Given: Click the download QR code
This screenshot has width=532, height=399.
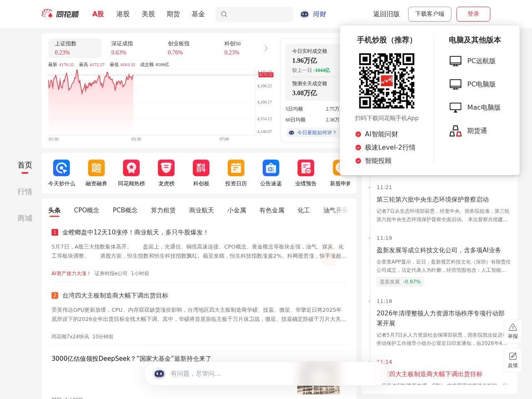Looking at the screenshot, I should [x=387, y=81].
